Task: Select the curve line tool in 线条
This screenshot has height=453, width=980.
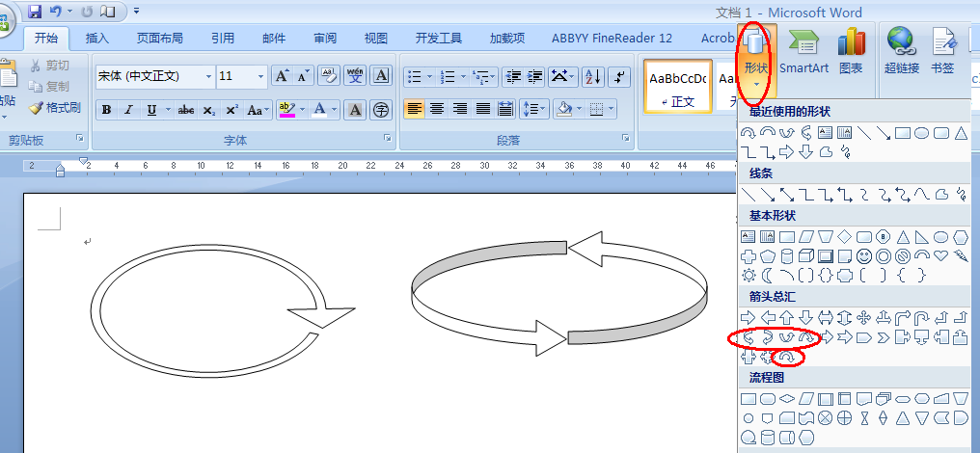Action: (x=922, y=195)
